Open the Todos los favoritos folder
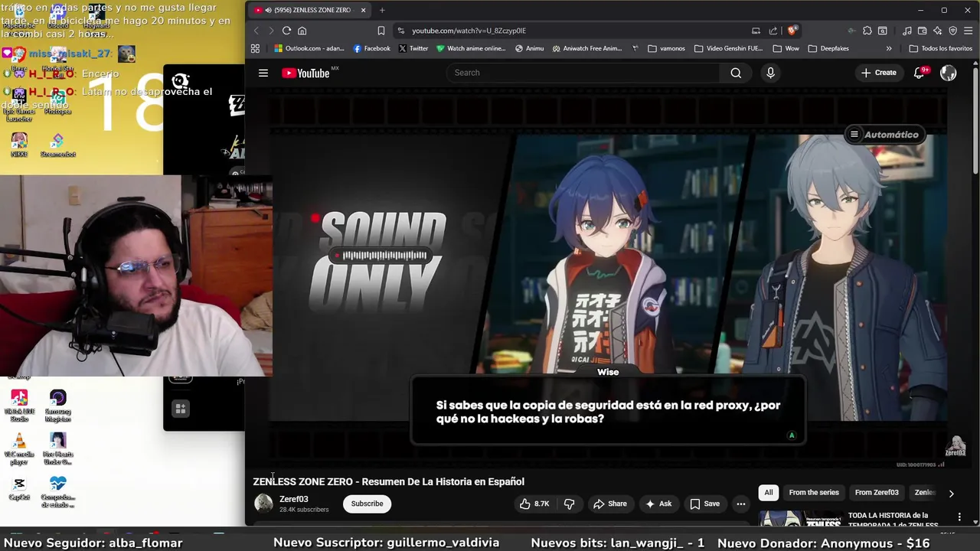980x551 pixels. click(940, 48)
